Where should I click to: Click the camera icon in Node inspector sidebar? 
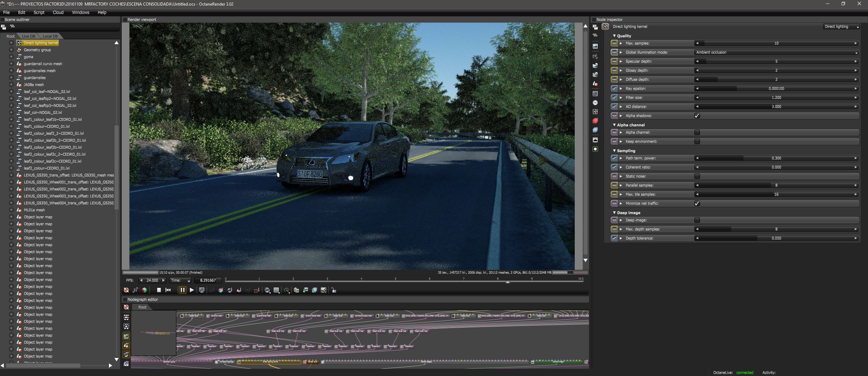(595, 56)
